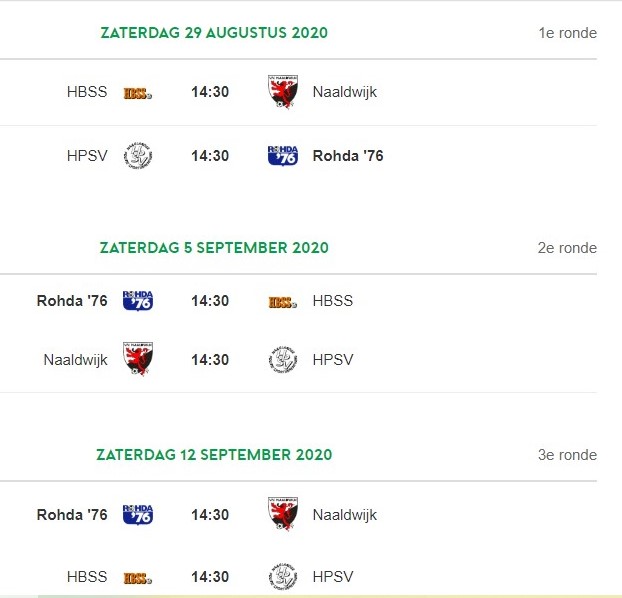
Task: Click the Rohda '76 logo in the 5 September fixture
Action: pos(137,301)
